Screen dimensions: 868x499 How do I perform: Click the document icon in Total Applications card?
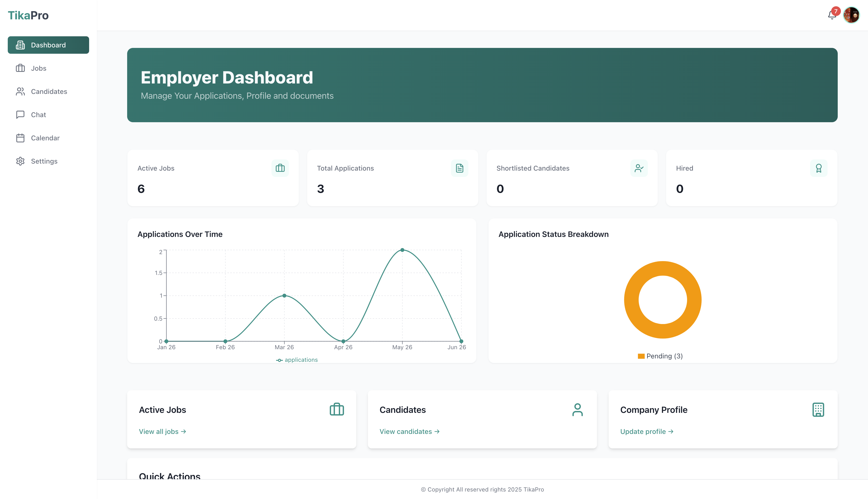pos(459,168)
